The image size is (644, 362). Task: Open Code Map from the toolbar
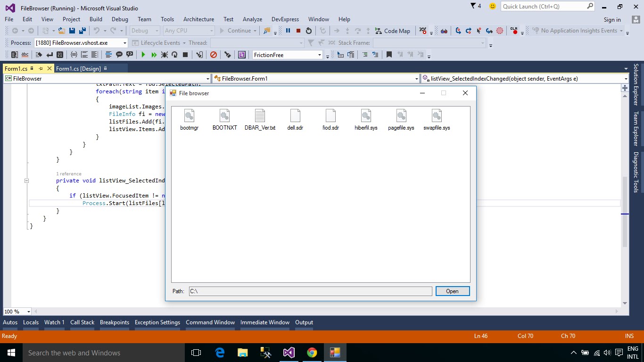(x=393, y=31)
